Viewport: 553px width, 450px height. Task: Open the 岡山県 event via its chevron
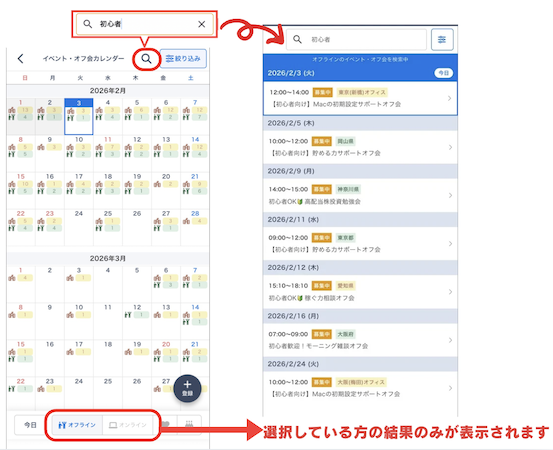(450, 147)
